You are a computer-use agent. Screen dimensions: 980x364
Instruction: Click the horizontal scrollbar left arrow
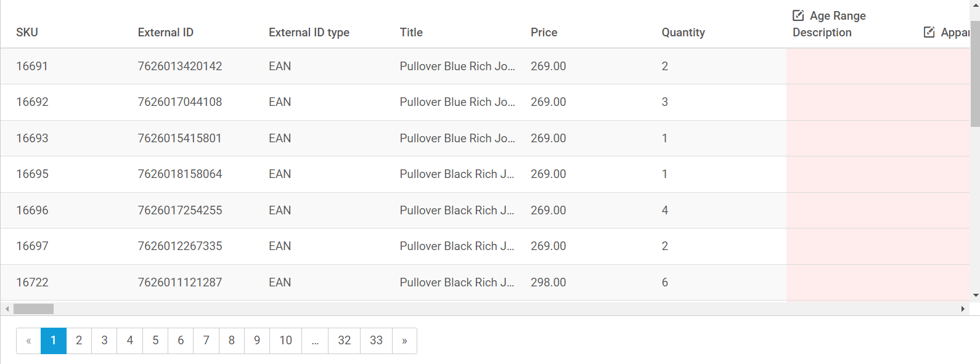7,309
